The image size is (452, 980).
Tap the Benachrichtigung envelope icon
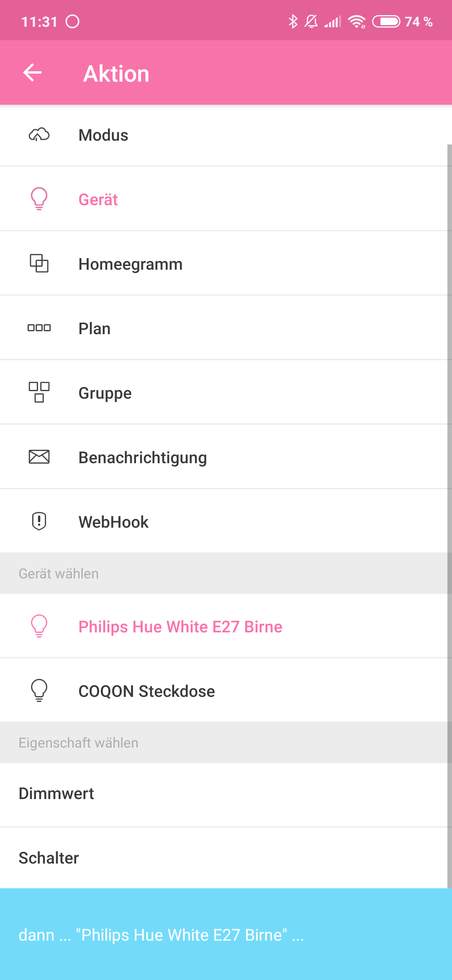click(39, 457)
